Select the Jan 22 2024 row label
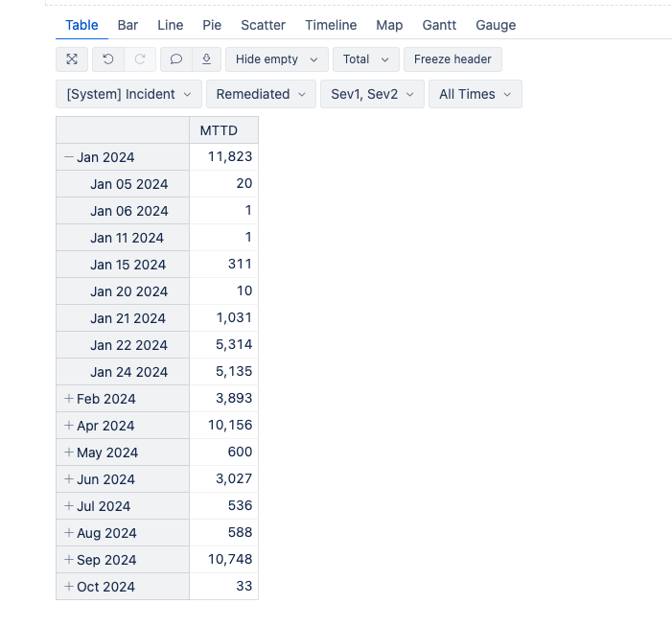 click(128, 345)
